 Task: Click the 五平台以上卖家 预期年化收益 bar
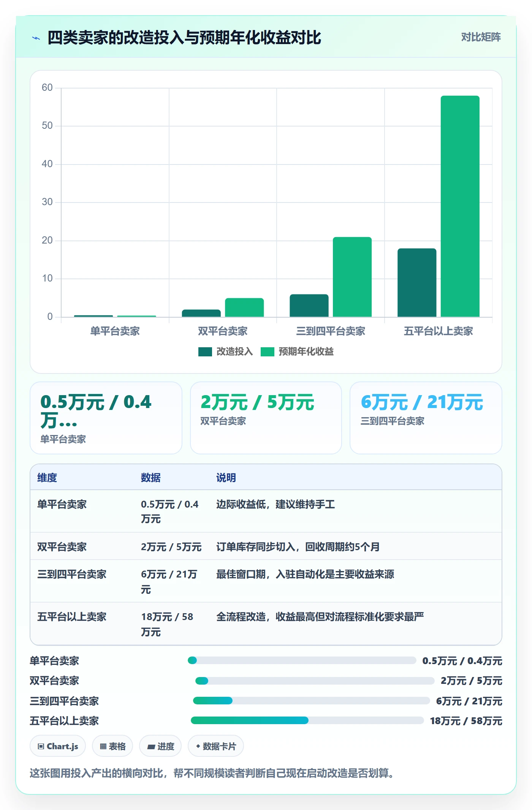(x=460, y=206)
